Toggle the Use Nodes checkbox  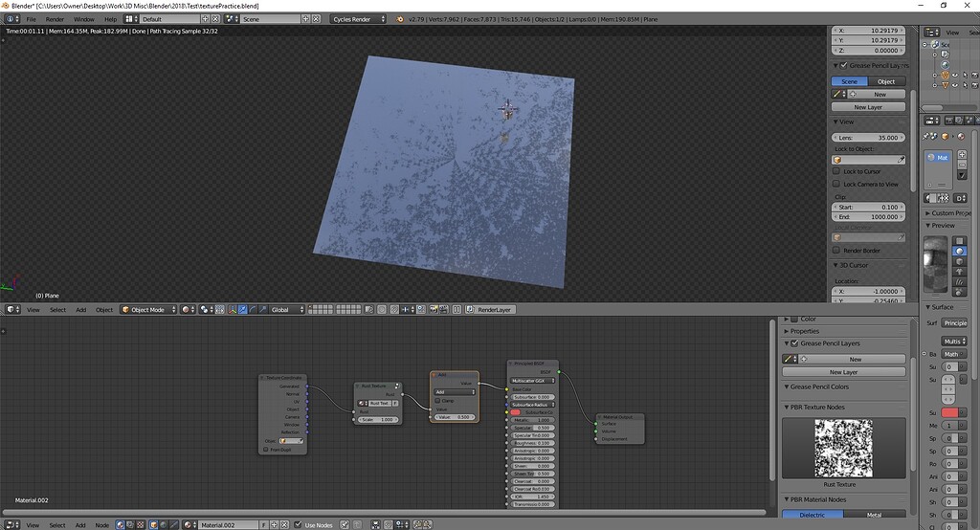click(x=299, y=525)
